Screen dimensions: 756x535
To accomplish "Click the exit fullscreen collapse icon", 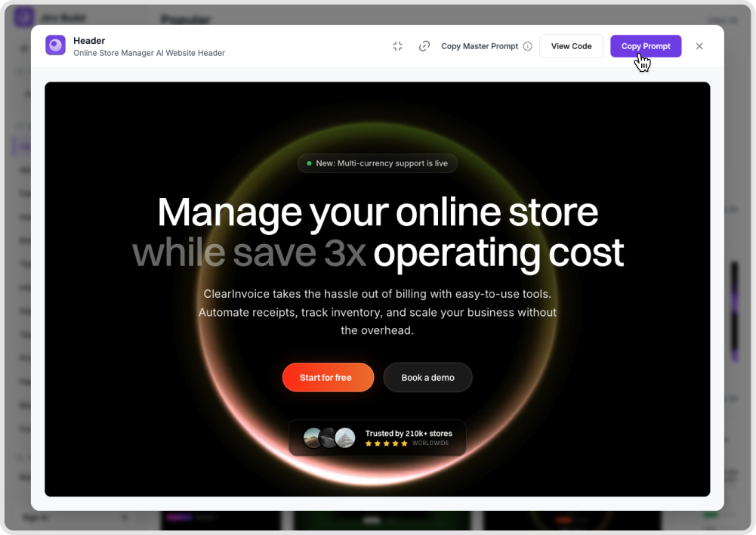I will 398,46.
